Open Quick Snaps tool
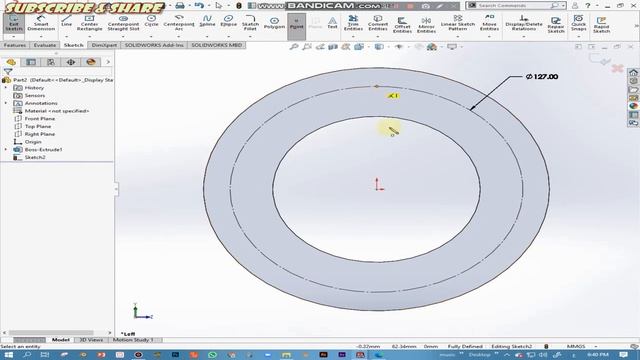This screenshot has width=640, height=360. (x=578, y=23)
